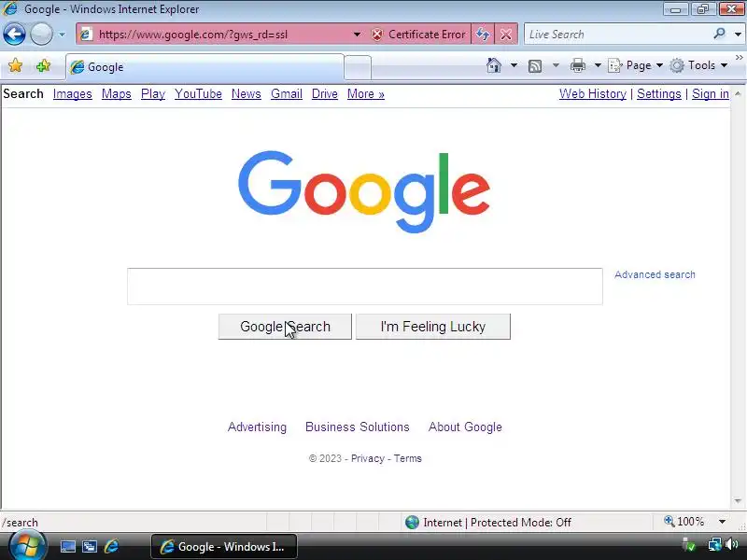Open the Gmail link

point(287,94)
